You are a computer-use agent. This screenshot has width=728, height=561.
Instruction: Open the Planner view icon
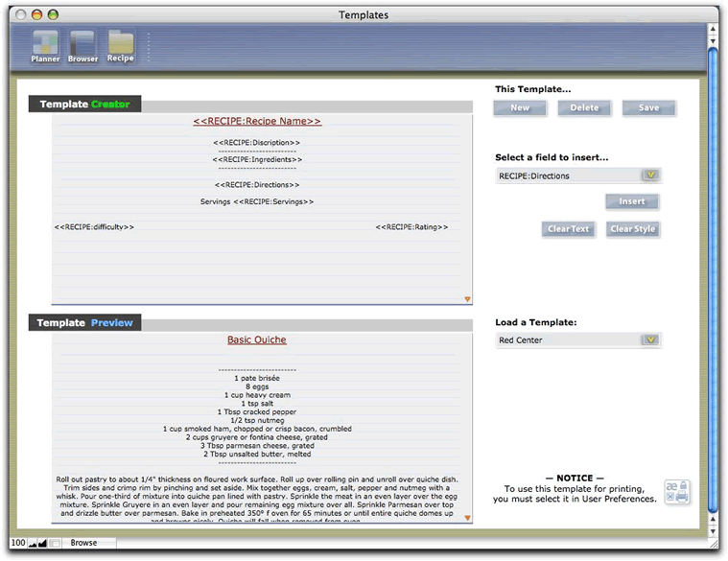coord(45,46)
